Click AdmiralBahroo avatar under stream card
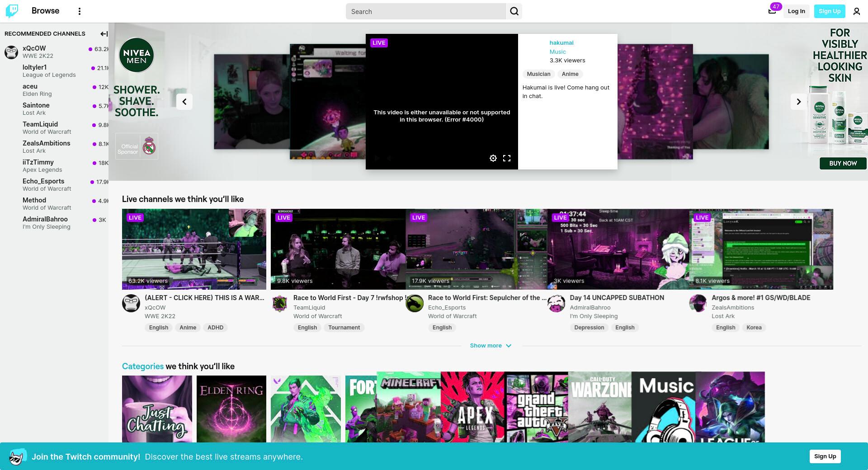The image size is (868, 470). pos(557,303)
